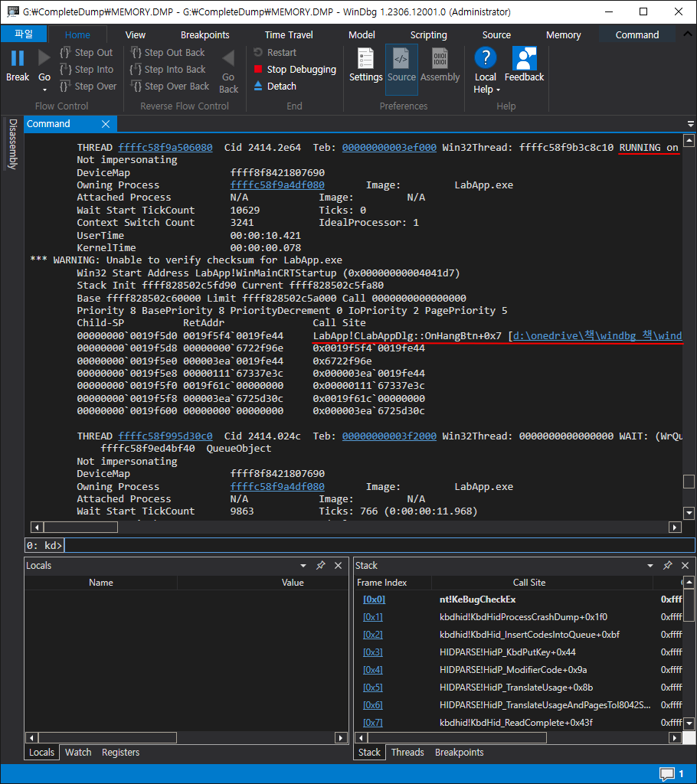The width and height of the screenshot is (697, 784).
Task: Switch to the bottom Breakpoints panel tab
Action: coord(459,753)
